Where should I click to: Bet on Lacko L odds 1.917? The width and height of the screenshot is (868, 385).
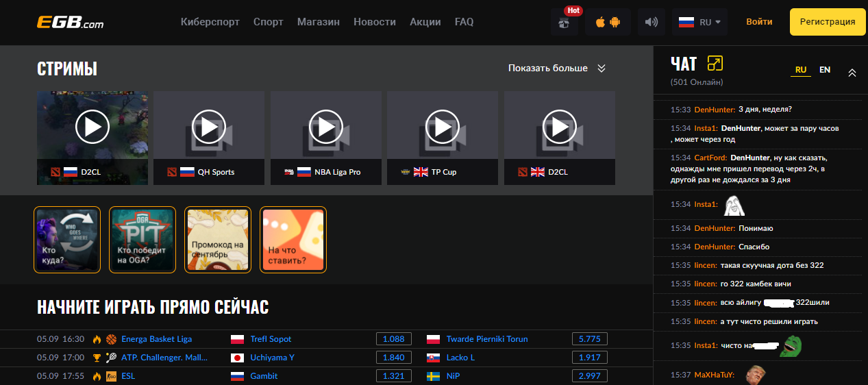pos(590,358)
